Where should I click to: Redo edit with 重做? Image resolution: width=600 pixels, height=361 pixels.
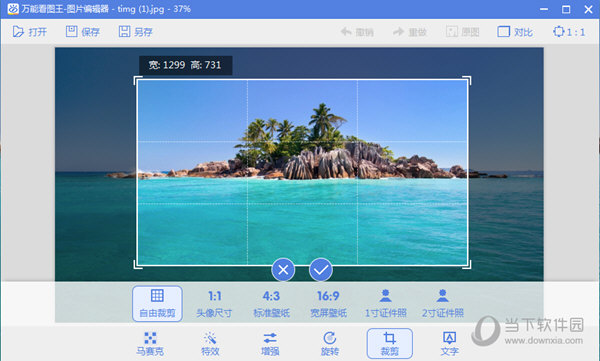410,32
